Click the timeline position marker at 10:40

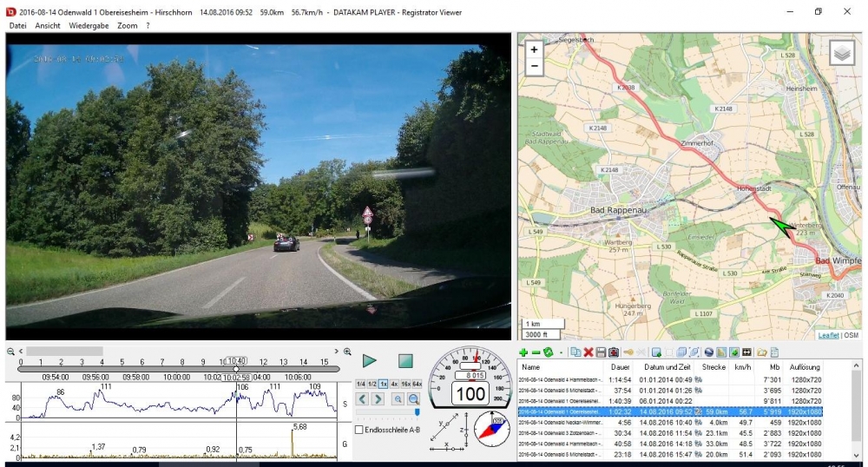tap(236, 368)
